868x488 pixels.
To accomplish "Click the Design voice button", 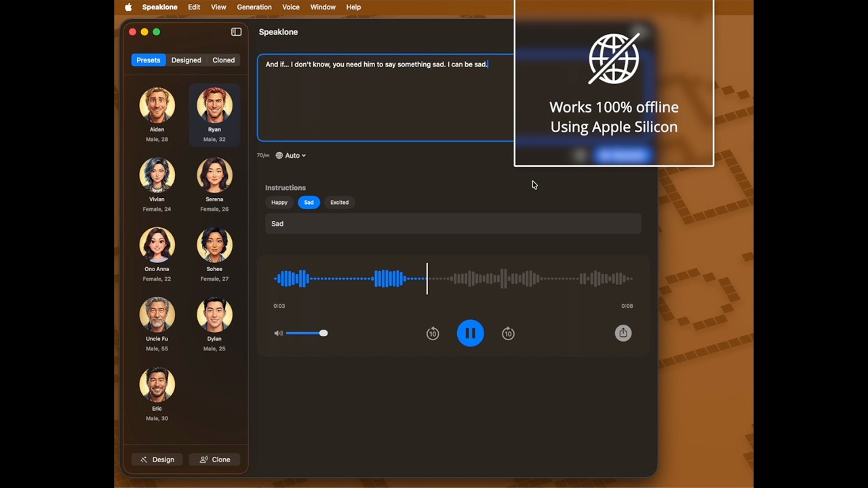I will (157, 460).
